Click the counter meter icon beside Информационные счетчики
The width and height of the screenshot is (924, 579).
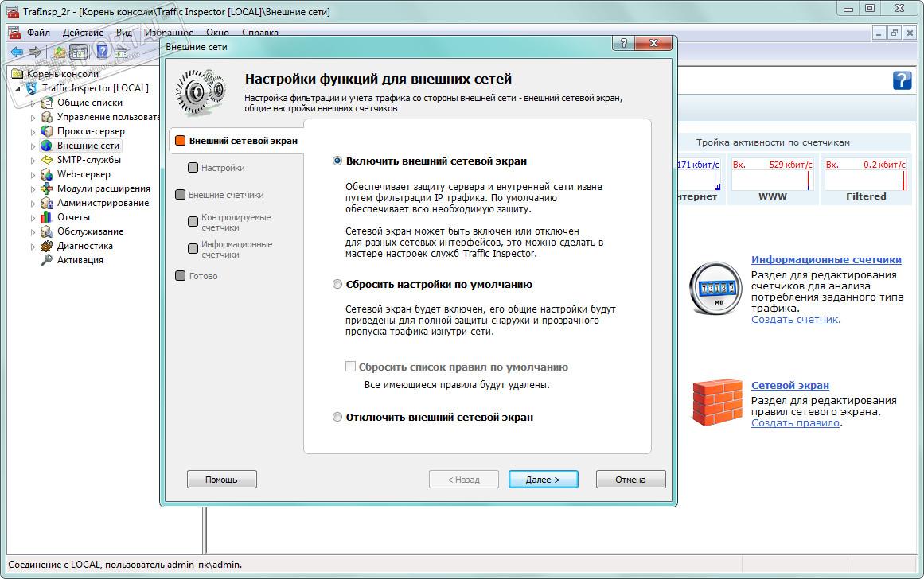[x=715, y=288]
